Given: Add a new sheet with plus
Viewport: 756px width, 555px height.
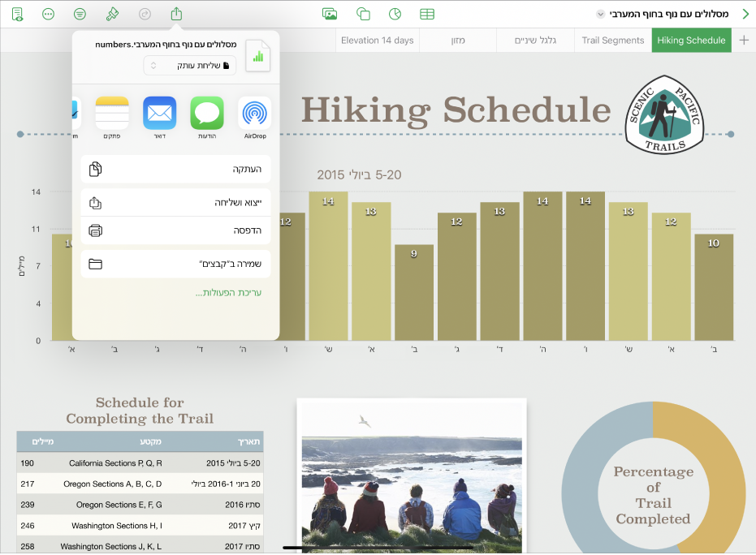Looking at the screenshot, I should coord(744,41).
